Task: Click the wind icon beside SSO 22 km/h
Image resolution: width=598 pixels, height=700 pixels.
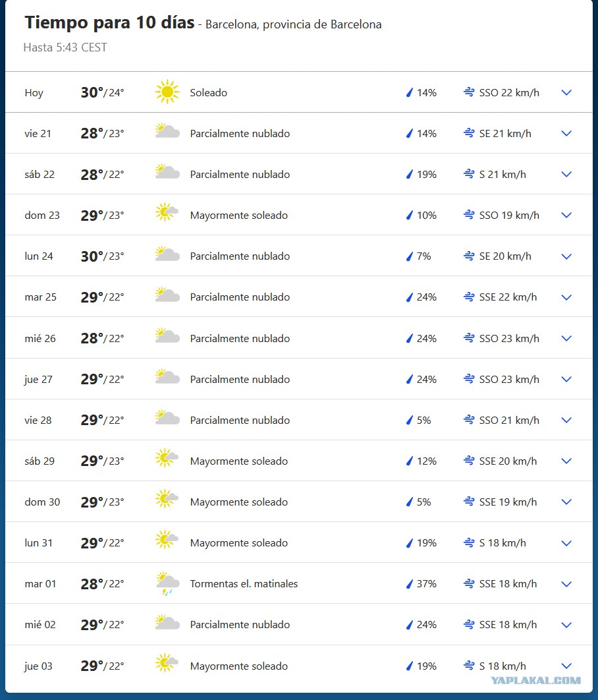Action: 469,92
